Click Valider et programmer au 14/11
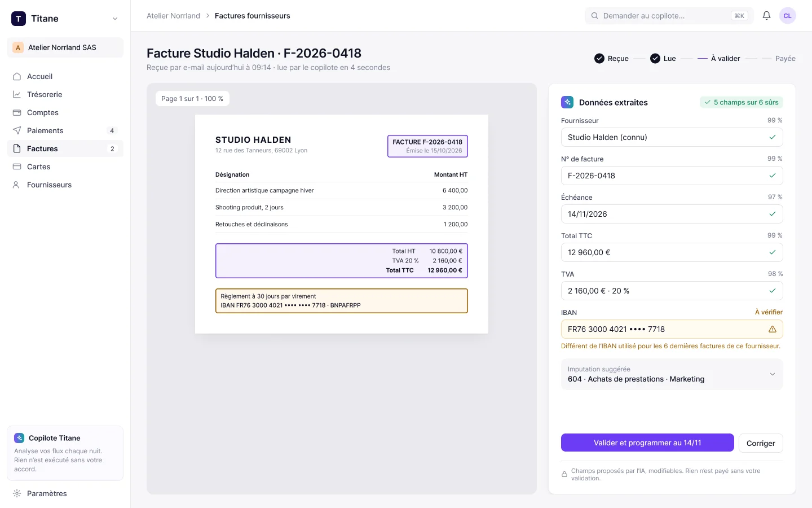Image resolution: width=812 pixels, height=508 pixels. [x=647, y=443]
